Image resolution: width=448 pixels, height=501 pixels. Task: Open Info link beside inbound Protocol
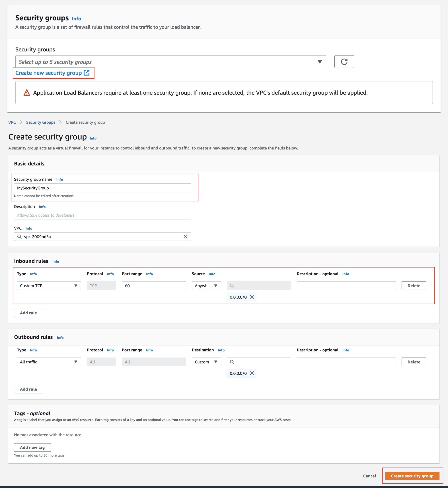(110, 274)
